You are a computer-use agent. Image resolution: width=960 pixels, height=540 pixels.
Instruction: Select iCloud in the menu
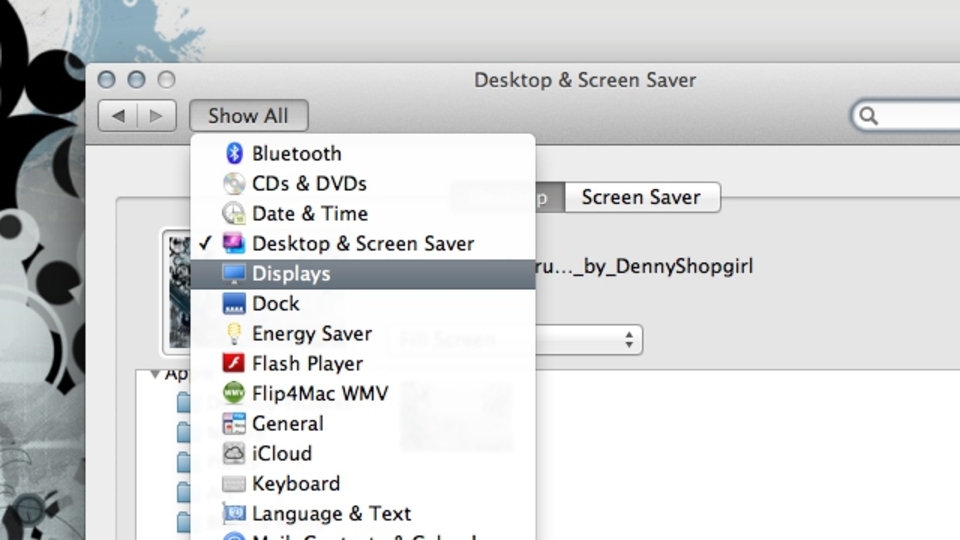[363, 453]
